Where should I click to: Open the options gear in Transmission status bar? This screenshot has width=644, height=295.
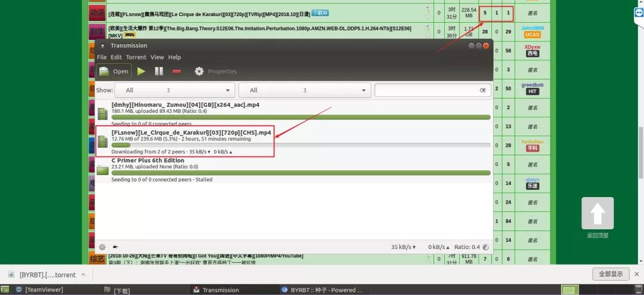tap(103, 247)
